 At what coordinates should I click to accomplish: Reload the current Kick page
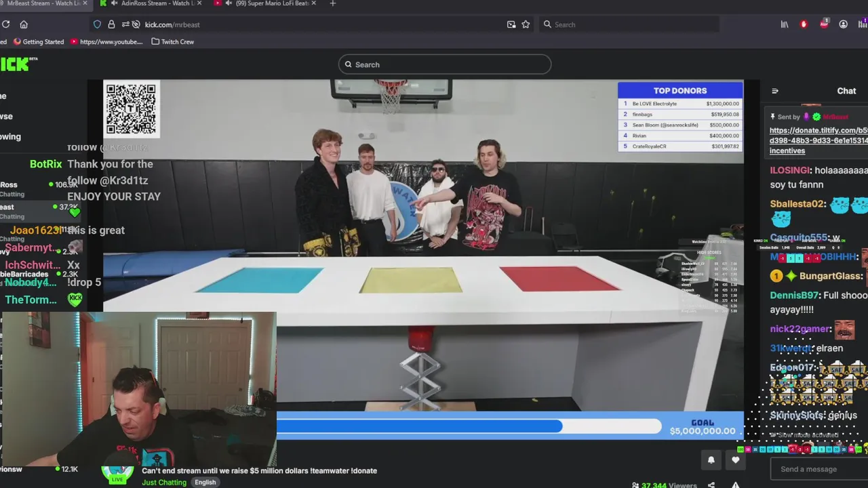(x=5, y=24)
